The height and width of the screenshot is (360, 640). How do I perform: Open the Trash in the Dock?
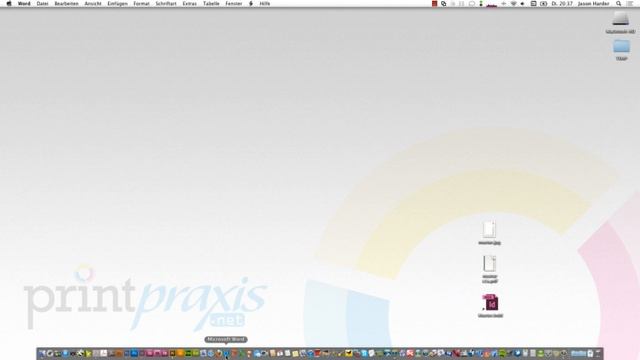coord(598,353)
